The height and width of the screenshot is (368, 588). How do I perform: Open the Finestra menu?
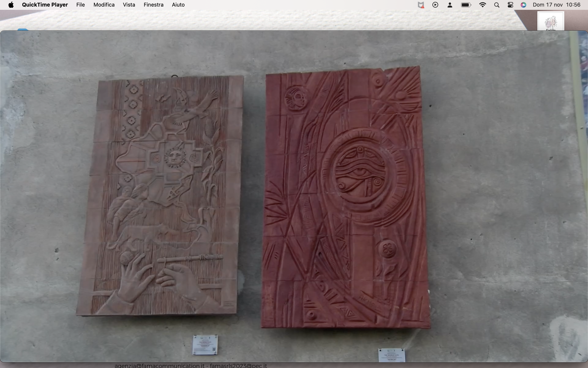tap(154, 5)
